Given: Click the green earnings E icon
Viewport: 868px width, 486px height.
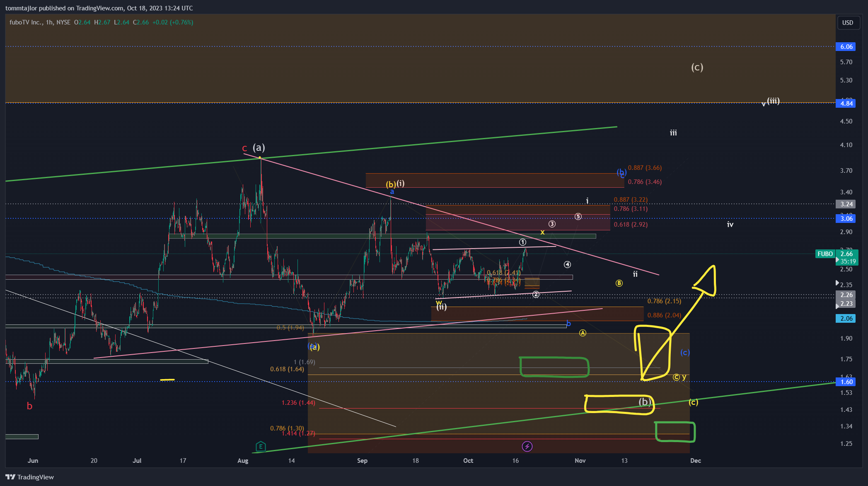Looking at the screenshot, I should 261,446.
